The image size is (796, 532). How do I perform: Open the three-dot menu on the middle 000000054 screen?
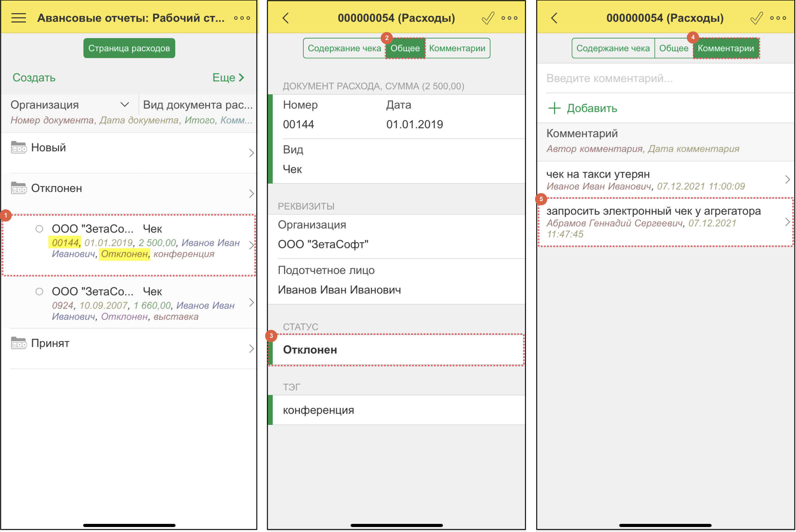tap(509, 18)
